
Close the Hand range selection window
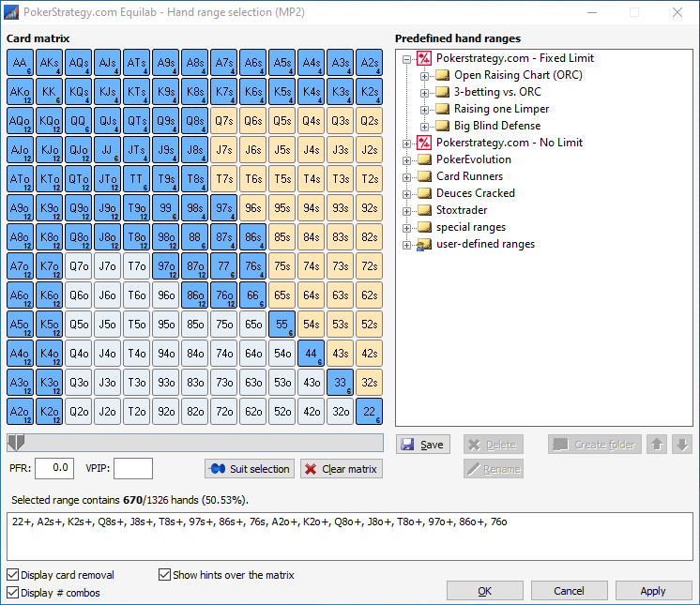coord(677,12)
